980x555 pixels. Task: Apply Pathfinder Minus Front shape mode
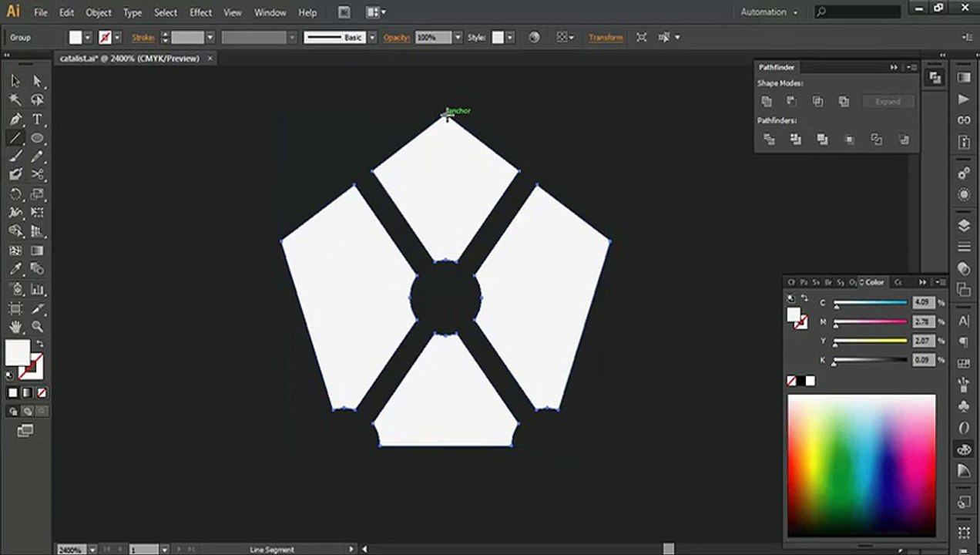[x=791, y=102]
